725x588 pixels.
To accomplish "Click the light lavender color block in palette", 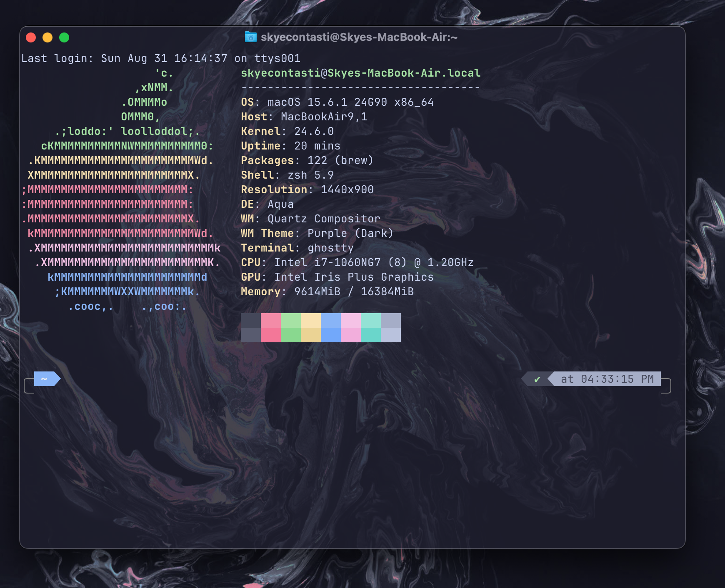I will point(391,328).
